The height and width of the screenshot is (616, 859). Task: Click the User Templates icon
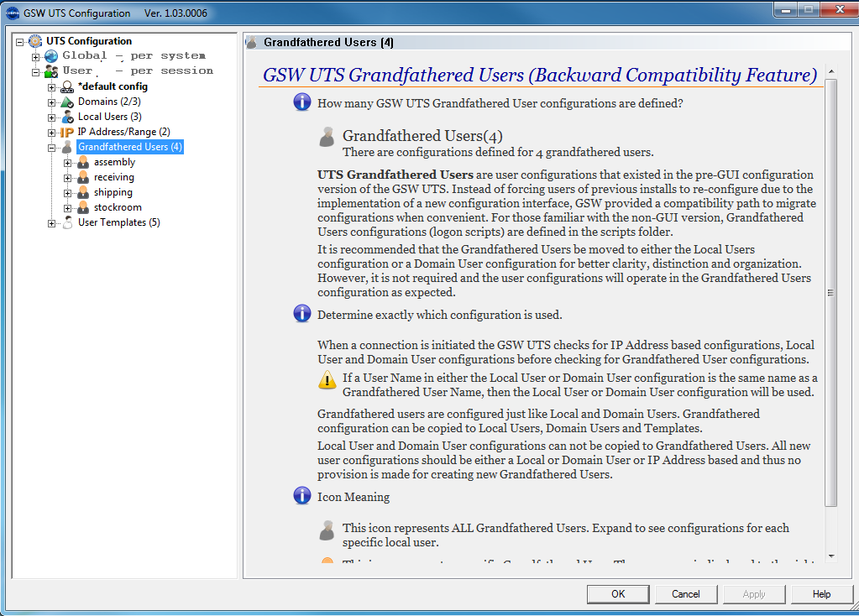67,222
